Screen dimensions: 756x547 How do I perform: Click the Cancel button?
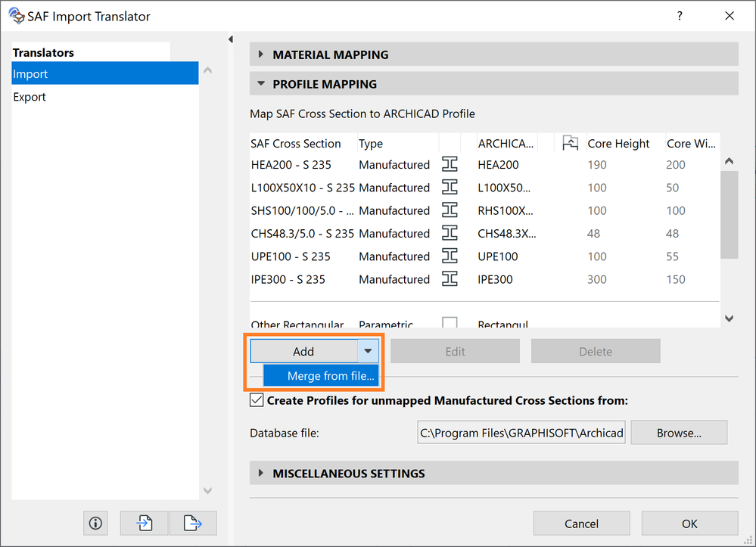(x=581, y=524)
